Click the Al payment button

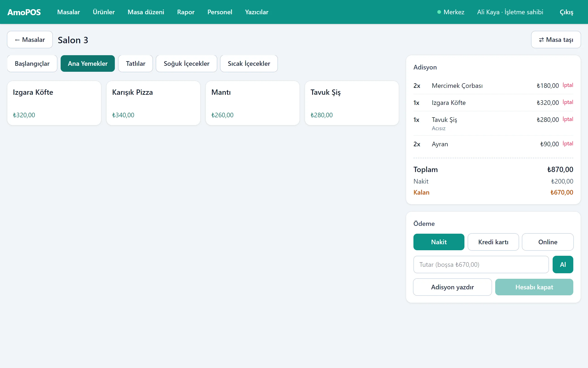563,264
